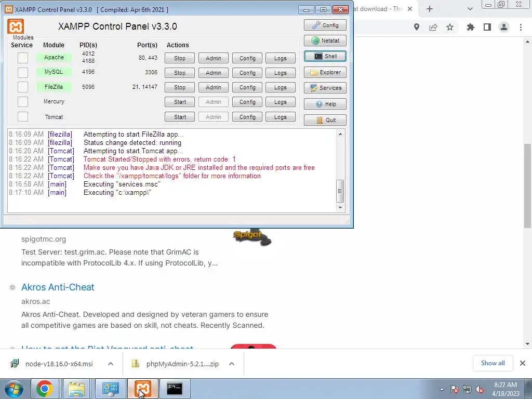Open Akros Anti-Cheat link
The width and height of the screenshot is (532, 399).
pos(58,287)
